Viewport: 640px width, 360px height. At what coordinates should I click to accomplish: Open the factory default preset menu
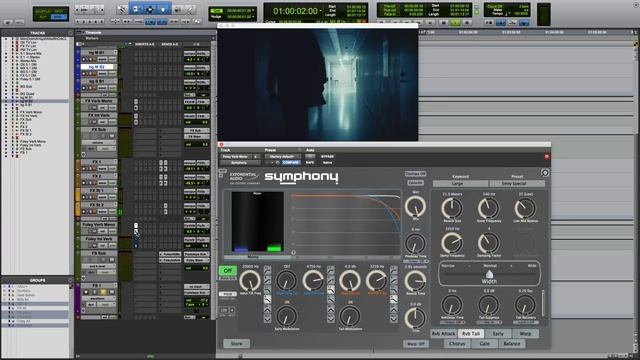(282, 156)
